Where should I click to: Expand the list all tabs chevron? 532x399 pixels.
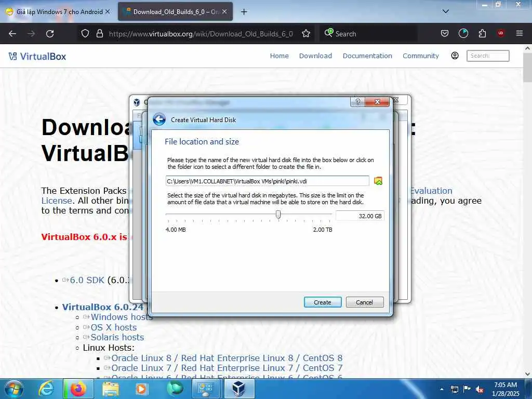[445, 11]
